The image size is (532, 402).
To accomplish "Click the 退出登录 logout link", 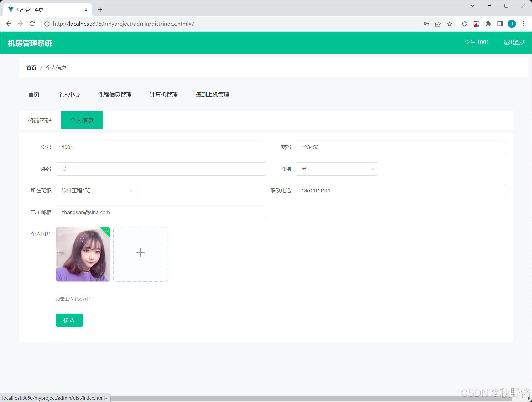I will click(x=514, y=42).
